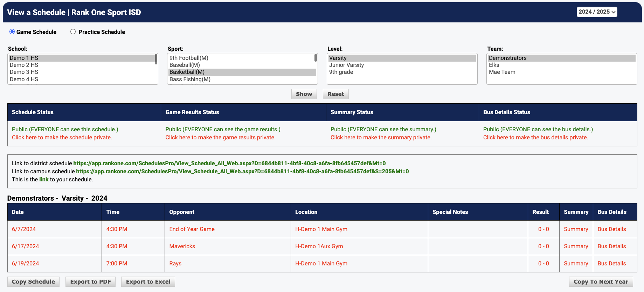Open the green 'link' to your schedule
Screen dimensions: 644x292
pyautogui.click(x=44, y=179)
